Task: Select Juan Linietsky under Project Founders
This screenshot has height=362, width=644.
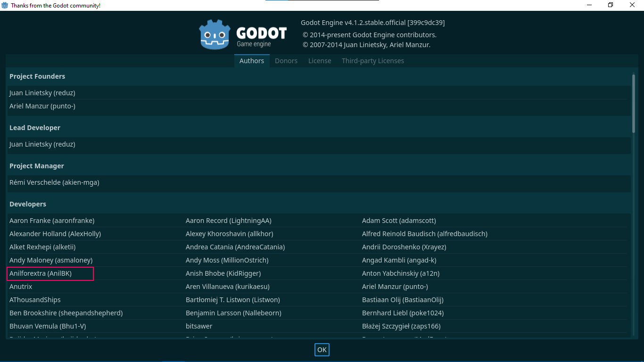Action: pos(42,93)
